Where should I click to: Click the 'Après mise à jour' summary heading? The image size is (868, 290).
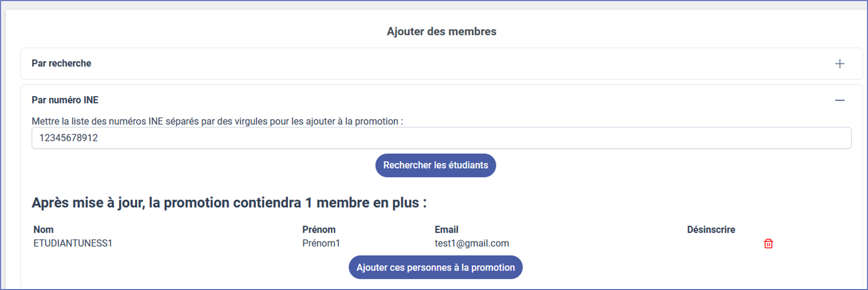tap(229, 202)
